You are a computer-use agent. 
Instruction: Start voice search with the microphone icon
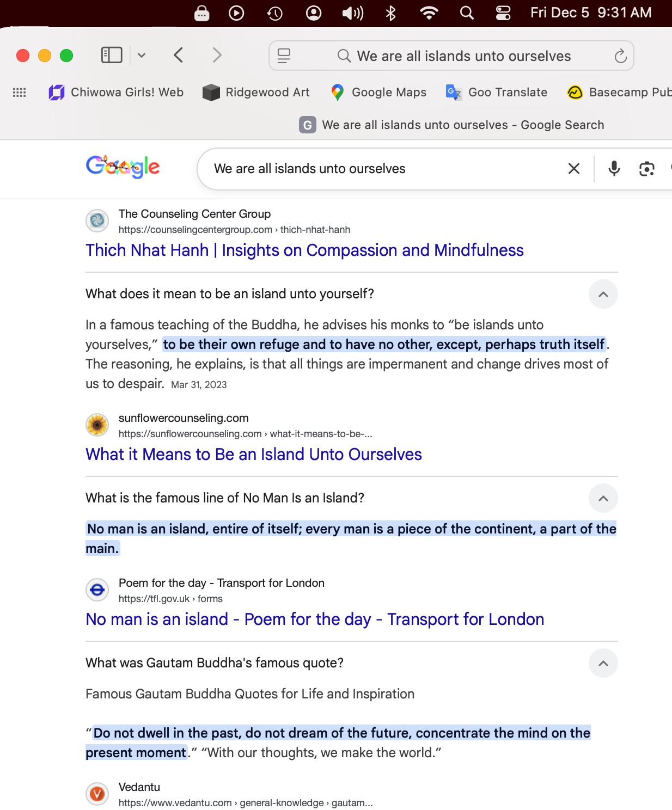[x=614, y=169]
